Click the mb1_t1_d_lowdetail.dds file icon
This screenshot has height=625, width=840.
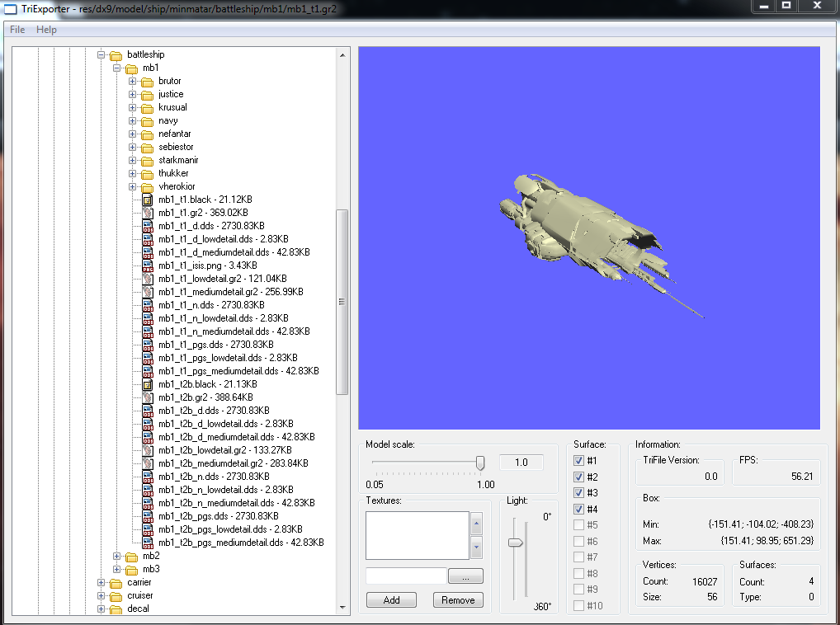(x=148, y=239)
